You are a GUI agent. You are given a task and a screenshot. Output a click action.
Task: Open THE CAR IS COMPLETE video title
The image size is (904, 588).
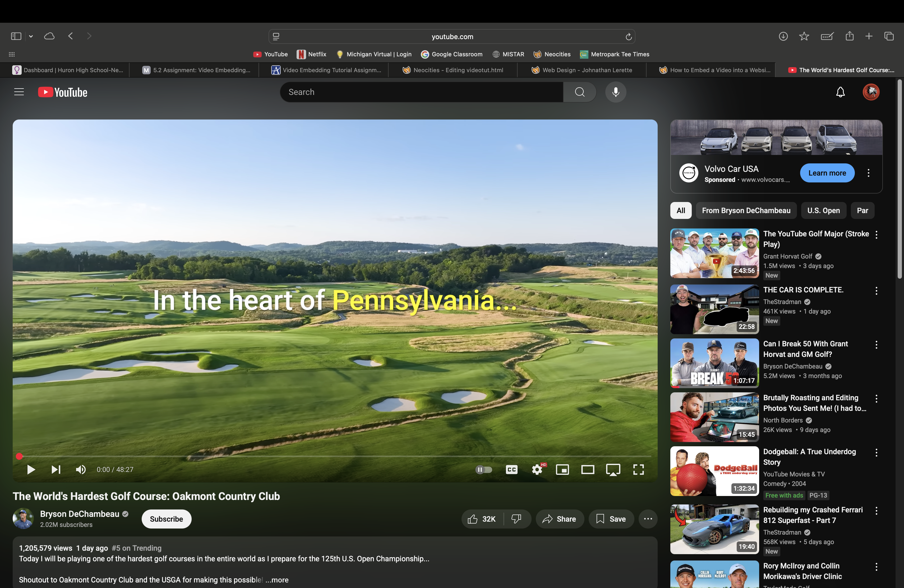click(803, 290)
